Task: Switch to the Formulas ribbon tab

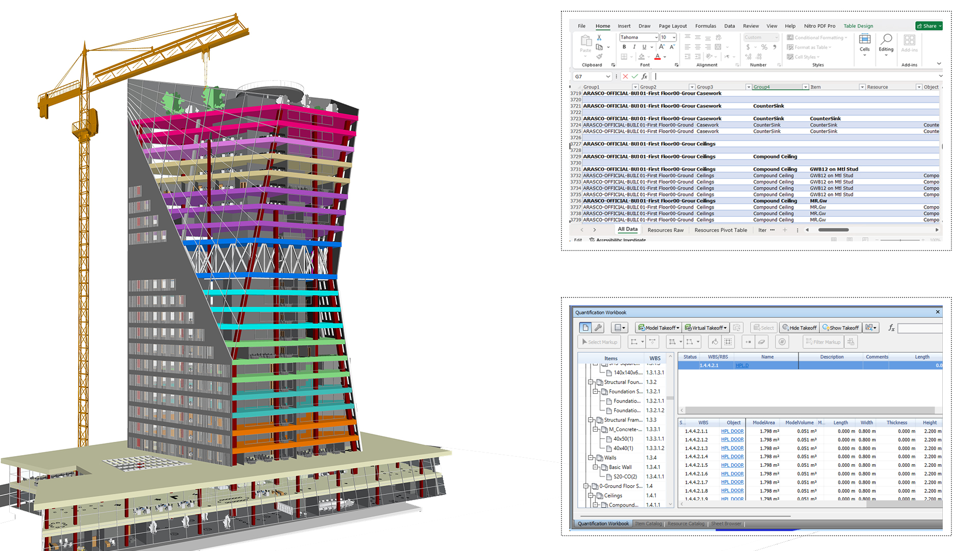Action: click(705, 26)
